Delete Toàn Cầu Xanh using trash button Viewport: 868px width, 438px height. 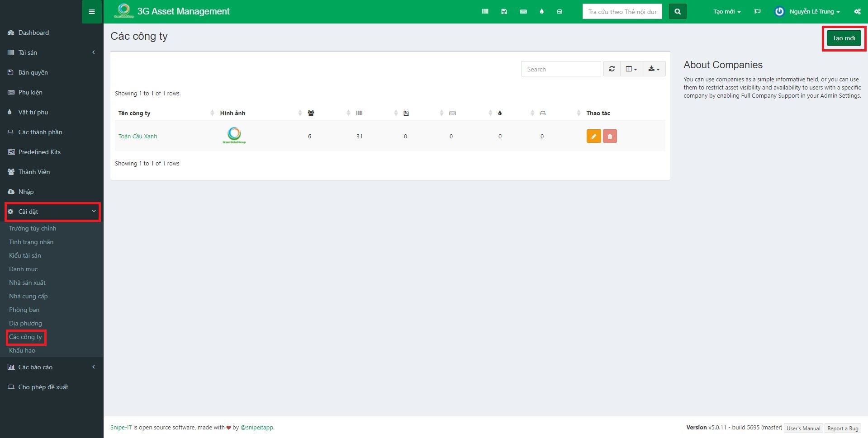[610, 136]
